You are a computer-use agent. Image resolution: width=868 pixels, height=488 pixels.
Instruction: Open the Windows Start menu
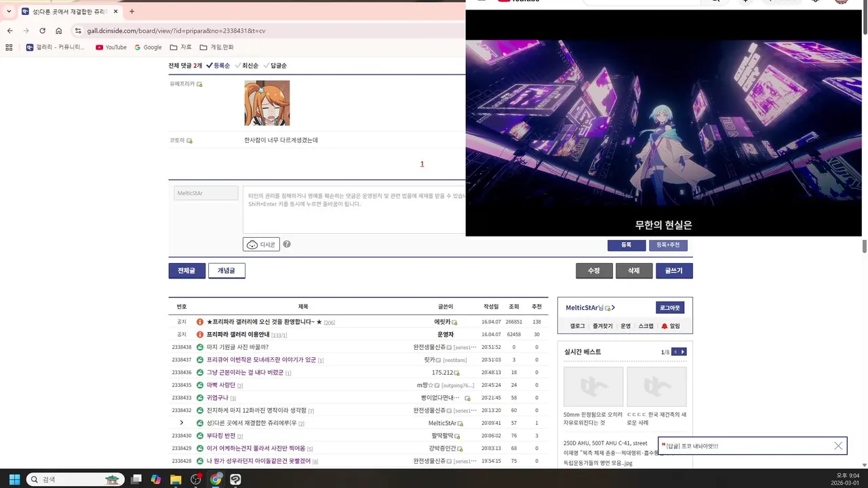(x=14, y=479)
